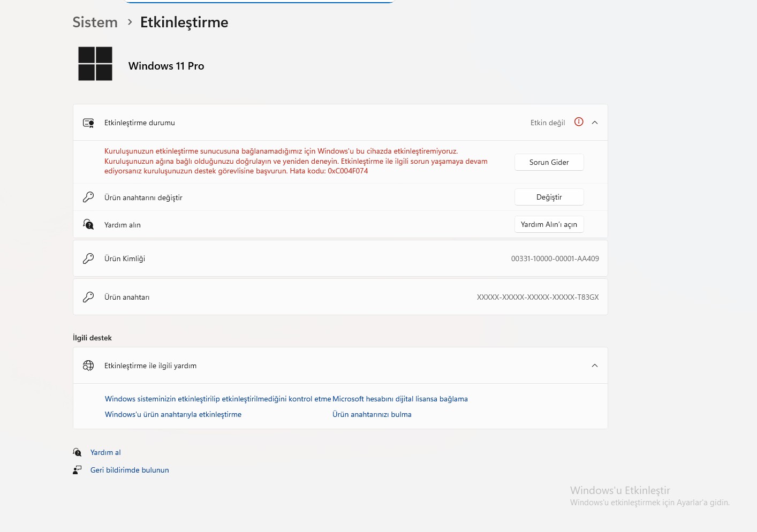Viewport: 757px width, 532px height.
Task: Go back to Sistem breadcrumb
Action: coord(95,22)
